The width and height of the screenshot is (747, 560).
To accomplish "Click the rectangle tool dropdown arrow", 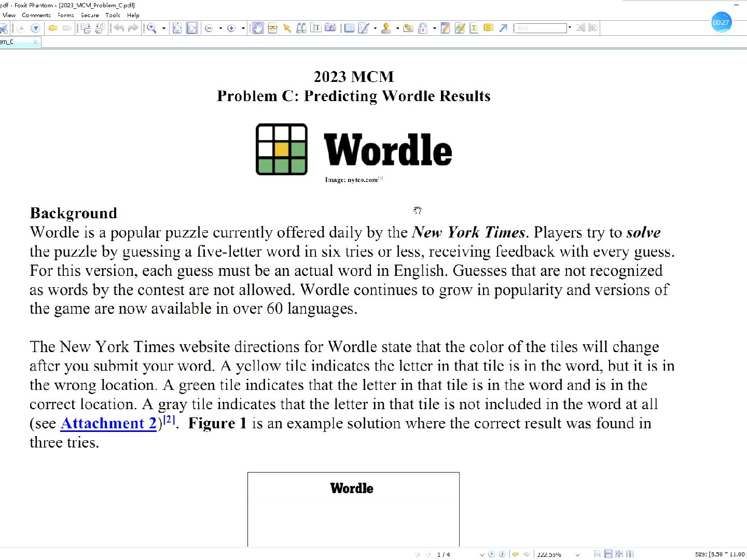I will pos(375,29).
